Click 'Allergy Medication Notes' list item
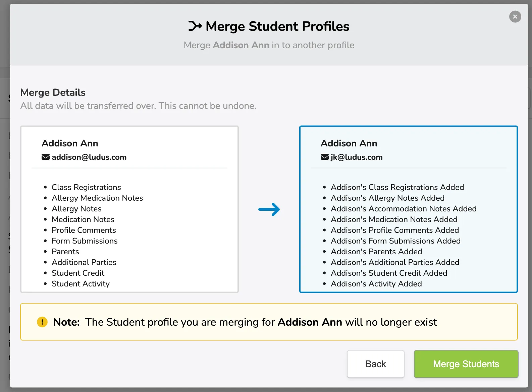This screenshot has width=532, height=392. tap(97, 198)
